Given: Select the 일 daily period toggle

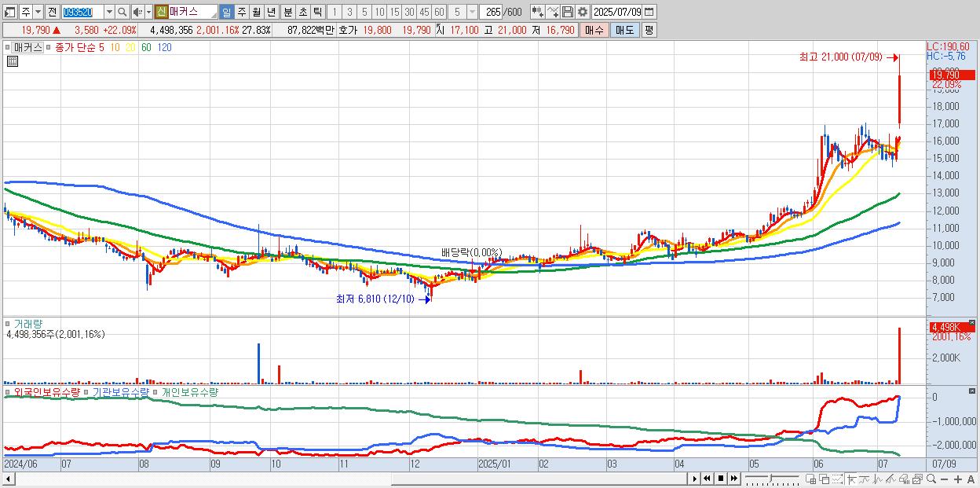Looking at the screenshot, I should tap(226, 12).
